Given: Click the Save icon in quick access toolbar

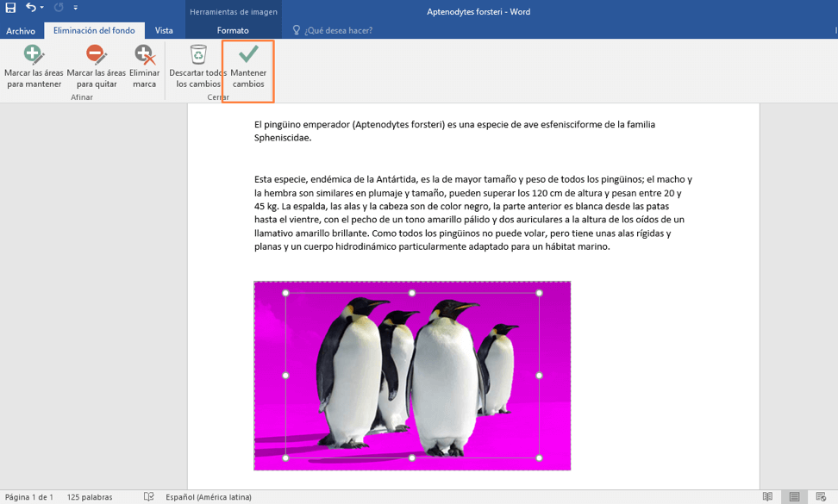Looking at the screenshot, I should [10, 8].
